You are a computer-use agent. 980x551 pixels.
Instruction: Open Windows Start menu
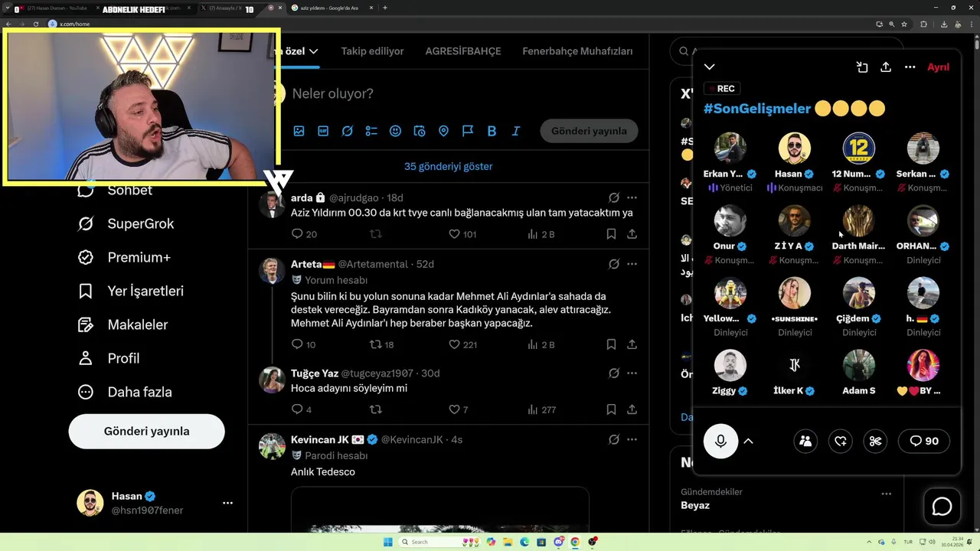point(387,542)
